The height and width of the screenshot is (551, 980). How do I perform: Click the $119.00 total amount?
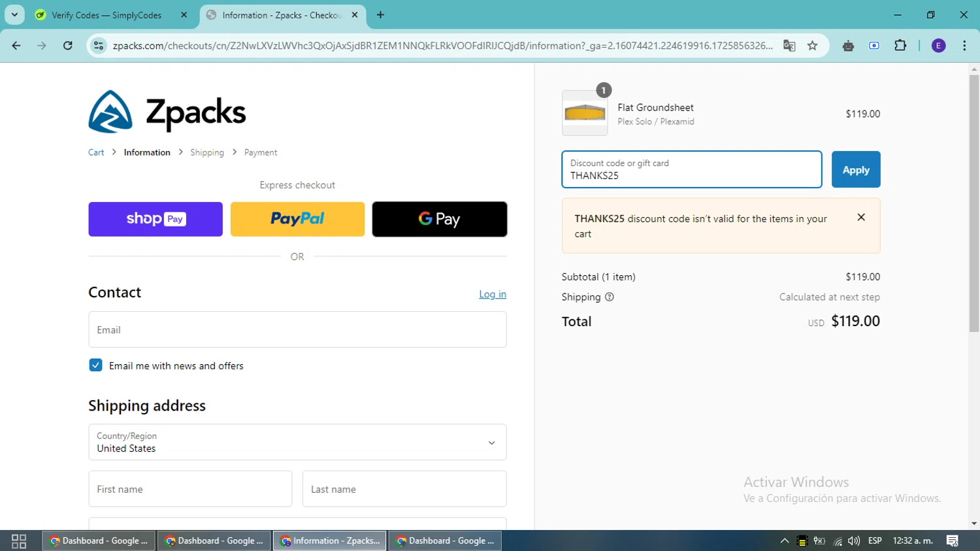click(855, 321)
